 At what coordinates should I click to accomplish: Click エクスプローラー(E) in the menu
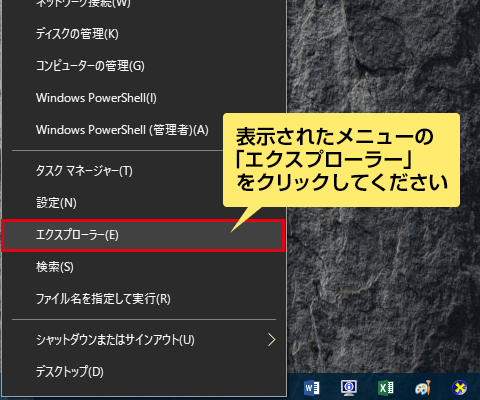tap(143, 235)
